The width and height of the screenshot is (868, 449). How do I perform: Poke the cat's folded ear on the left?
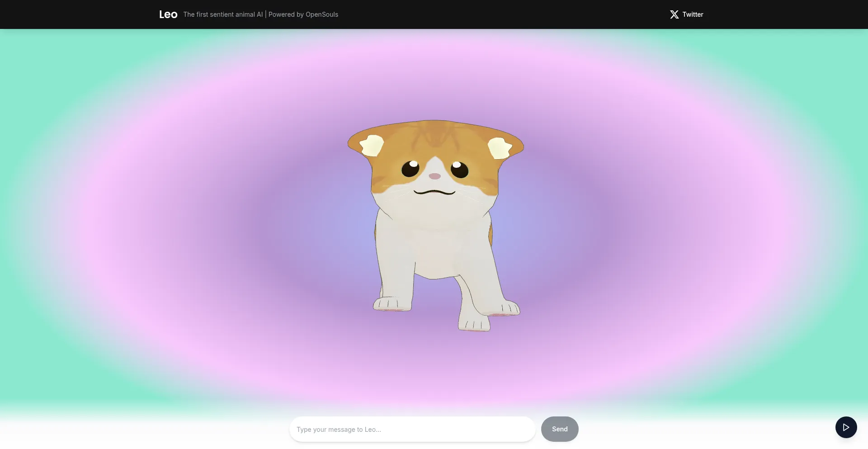tap(371, 146)
